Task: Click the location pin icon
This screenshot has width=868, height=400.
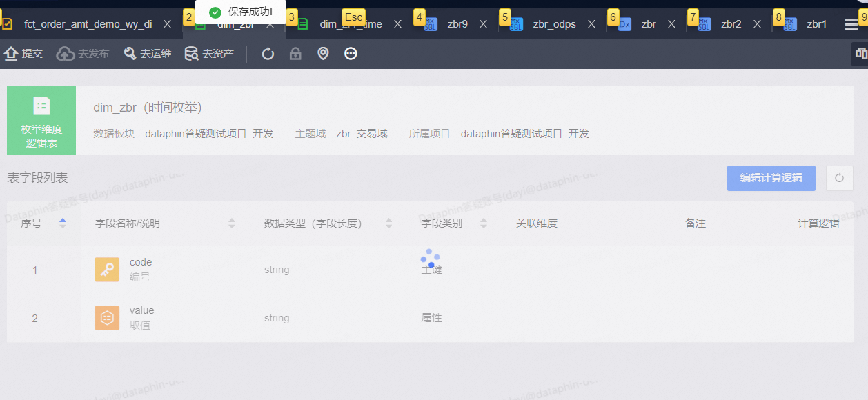Action: point(323,54)
